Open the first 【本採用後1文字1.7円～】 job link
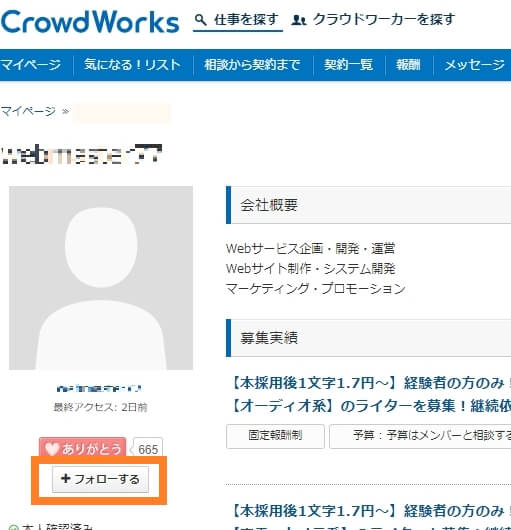 coord(371,383)
